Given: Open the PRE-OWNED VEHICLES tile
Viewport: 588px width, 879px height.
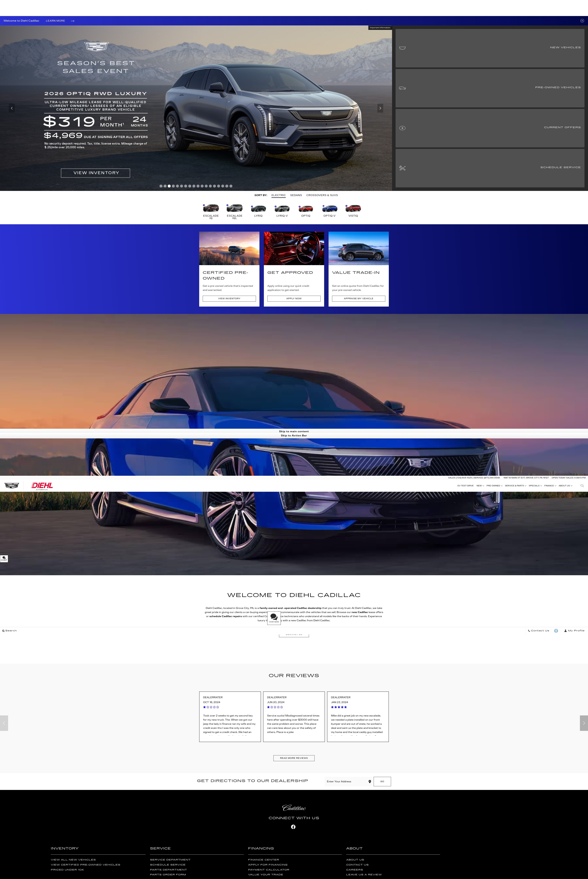Looking at the screenshot, I should pyautogui.click(x=490, y=88).
